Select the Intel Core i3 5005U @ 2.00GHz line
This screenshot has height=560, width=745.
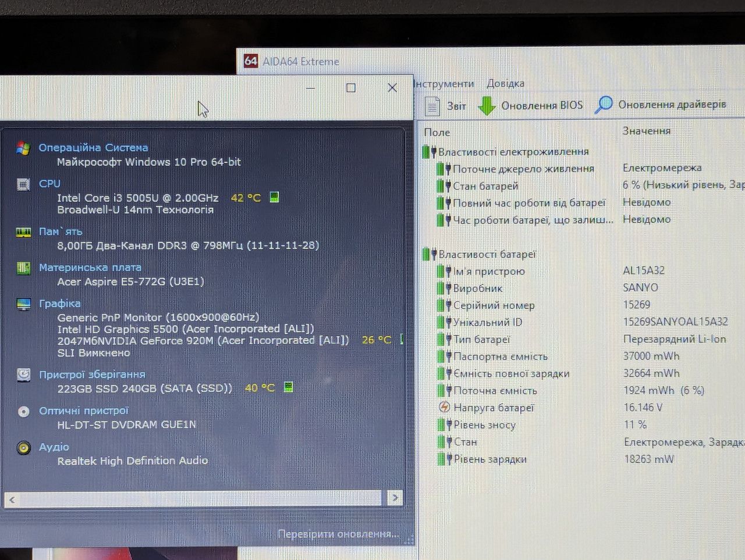(138, 198)
